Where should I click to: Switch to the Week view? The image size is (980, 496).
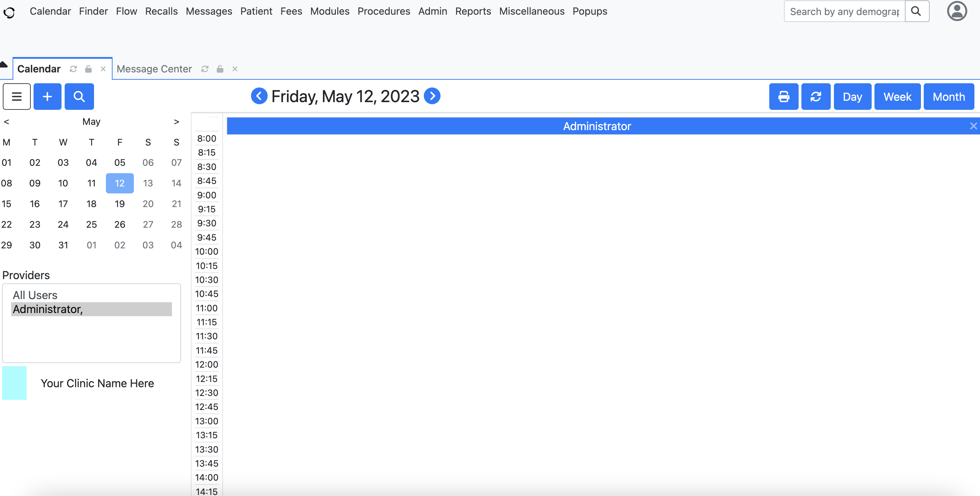[898, 96]
